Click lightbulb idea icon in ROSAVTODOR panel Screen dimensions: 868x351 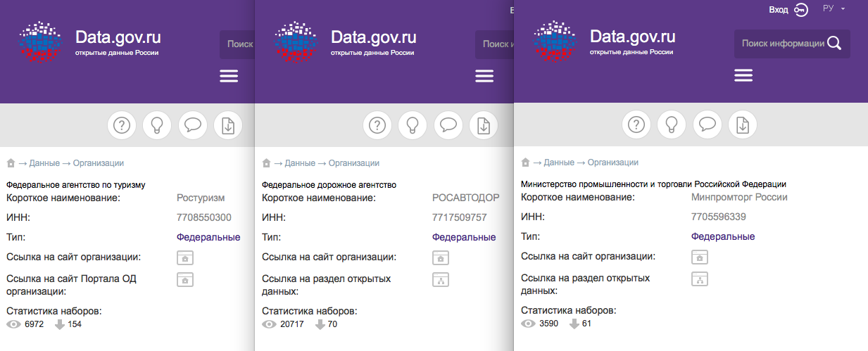(413, 125)
